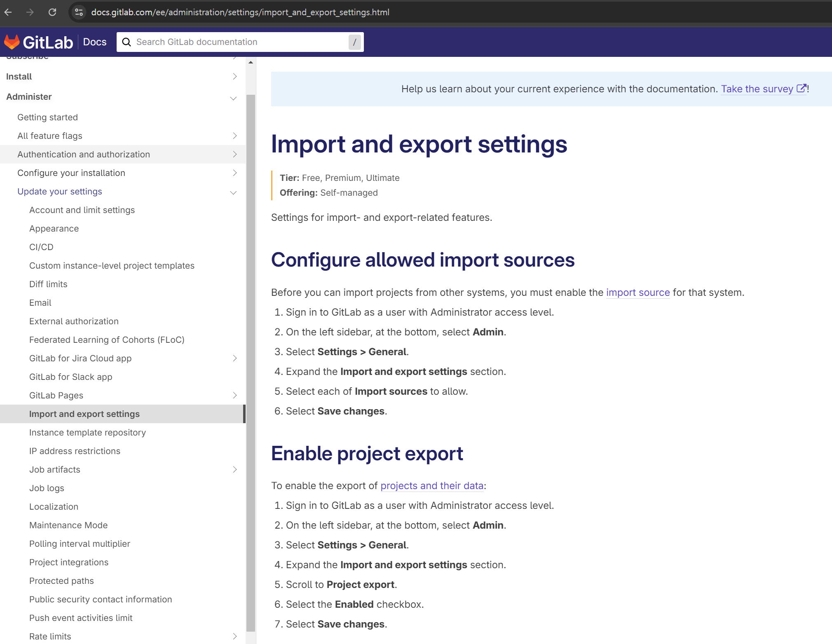The height and width of the screenshot is (644, 832).
Task: Click the search magnifier icon
Action: (127, 42)
